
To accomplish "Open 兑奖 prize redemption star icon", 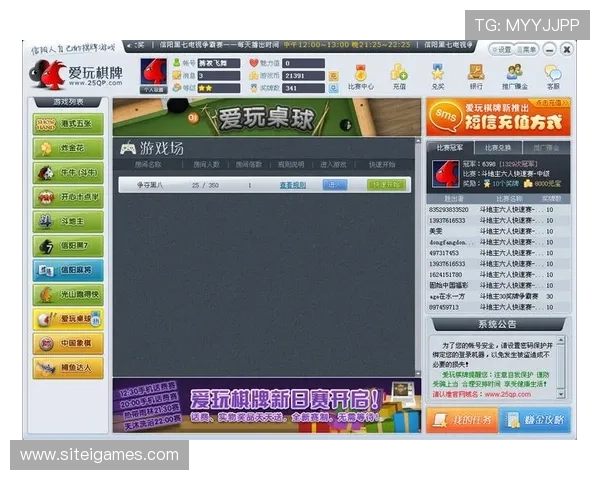I will click(438, 77).
